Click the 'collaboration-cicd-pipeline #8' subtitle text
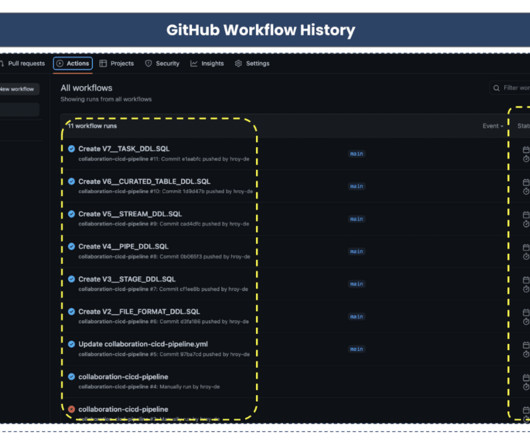The height and width of the screenshot is (442, 530). point(118,256)
